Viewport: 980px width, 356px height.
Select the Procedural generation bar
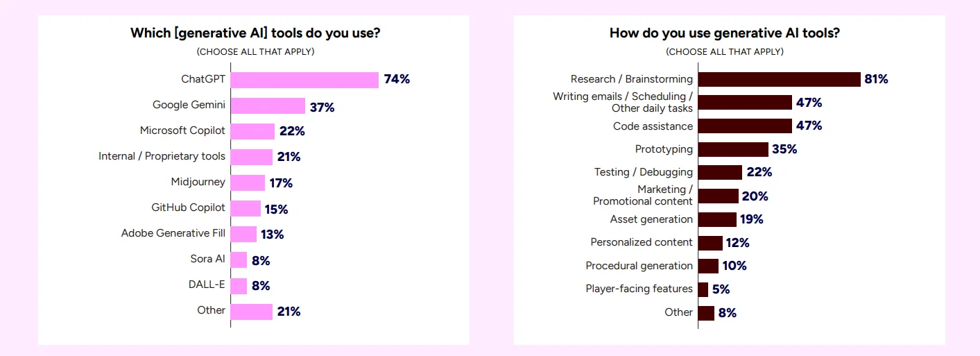[708, 266]
